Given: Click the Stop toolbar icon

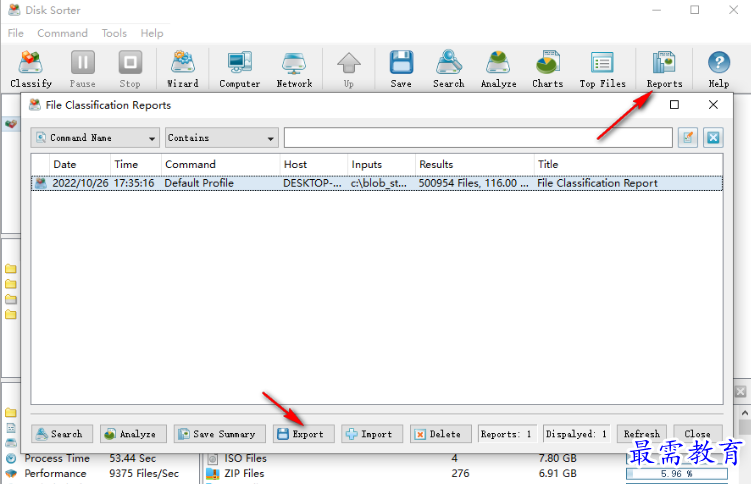Looking at the screenshot, I should point(130,68).
